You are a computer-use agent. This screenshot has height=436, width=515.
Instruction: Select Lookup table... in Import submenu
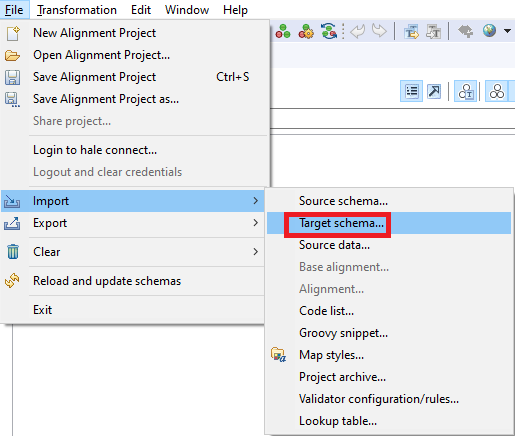pos(338,421)
